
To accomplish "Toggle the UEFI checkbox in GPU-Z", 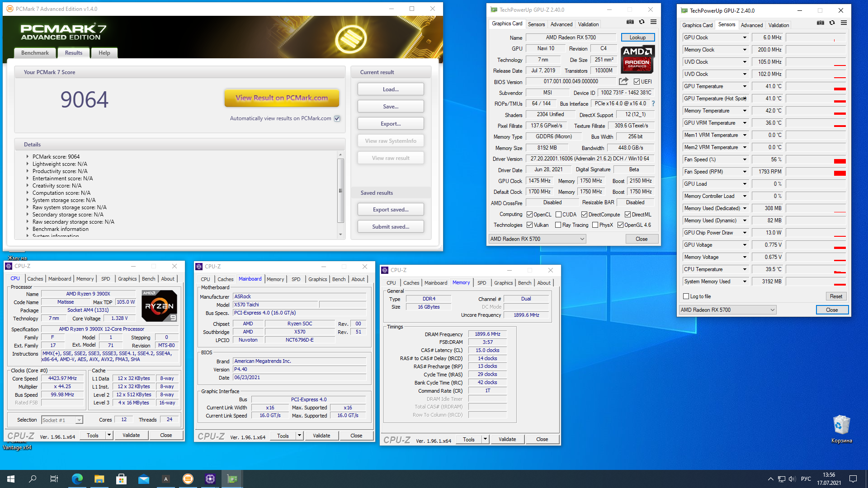I will (x=637, y=82).
